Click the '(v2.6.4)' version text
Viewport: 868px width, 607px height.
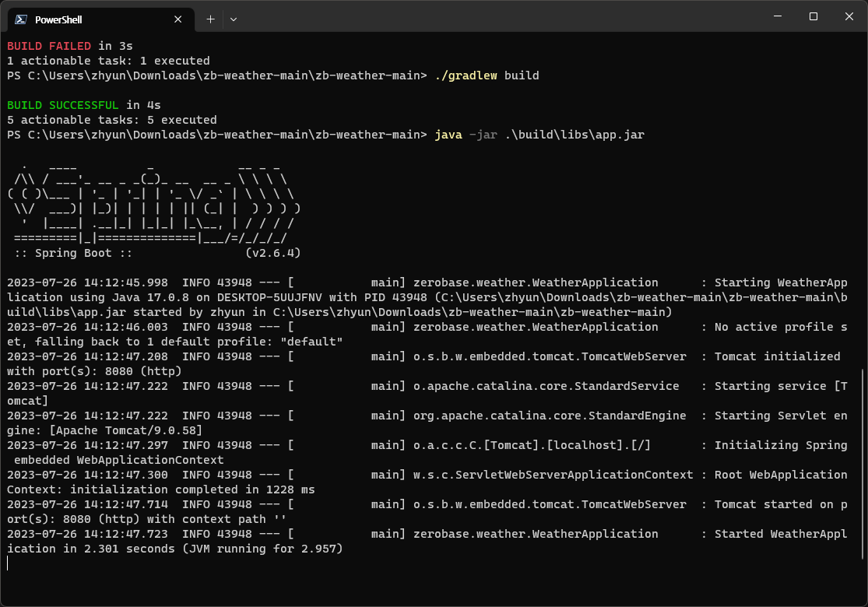click(273, 253)
